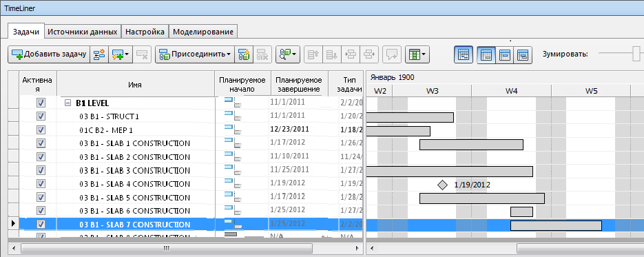
Task: Click the Gantt chart horizontal scrollbar thumb
Action: pos(581,248)
